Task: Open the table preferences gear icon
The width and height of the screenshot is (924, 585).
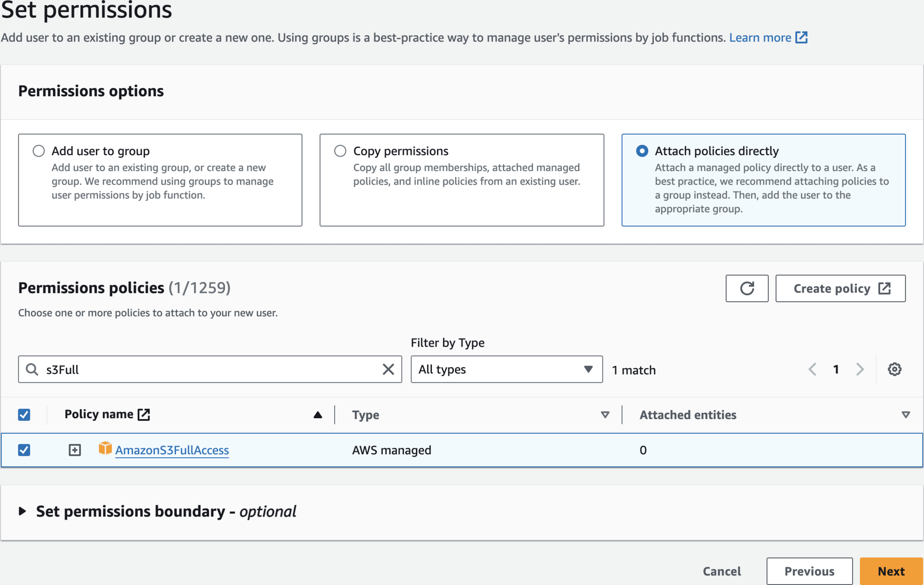Action: tap(894, 369)
